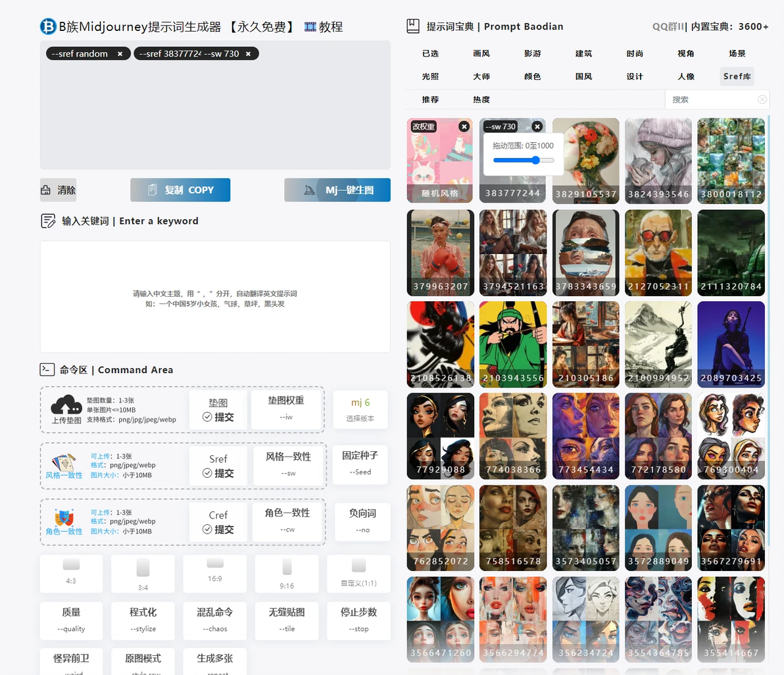Image resolution: width=784 pixels, height=675 pixels.
Task: Switch to the 已选 tab
Action: pyautogui.click(x=431, y=53)
